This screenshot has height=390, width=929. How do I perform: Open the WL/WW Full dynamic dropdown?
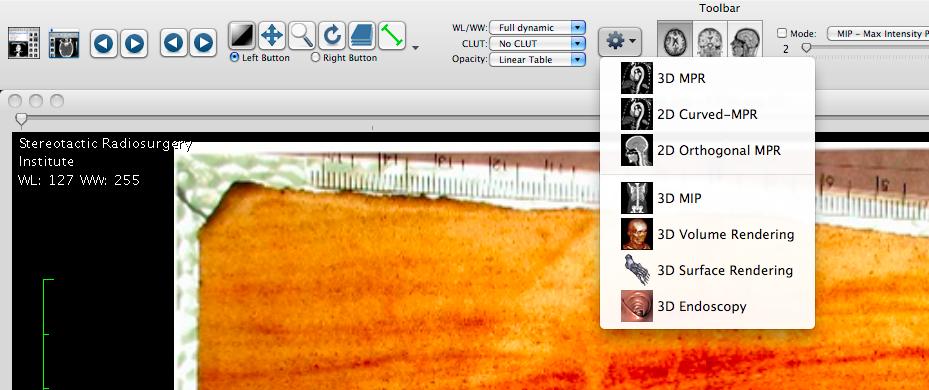tap(537, 27)
